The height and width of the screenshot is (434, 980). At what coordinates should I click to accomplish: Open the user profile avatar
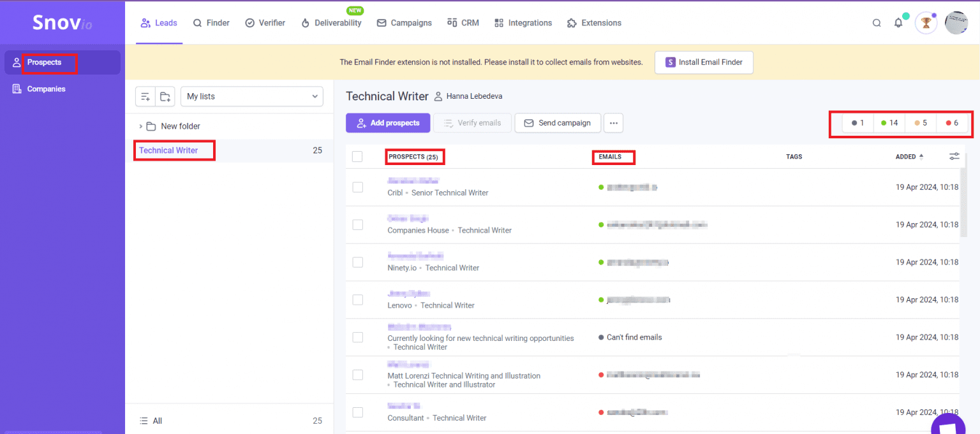[956, 23]
